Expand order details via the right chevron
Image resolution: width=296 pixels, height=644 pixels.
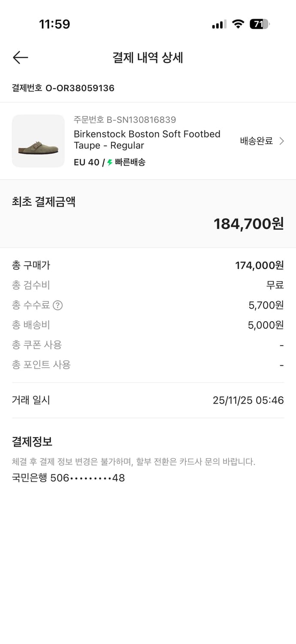click(283, 141)
